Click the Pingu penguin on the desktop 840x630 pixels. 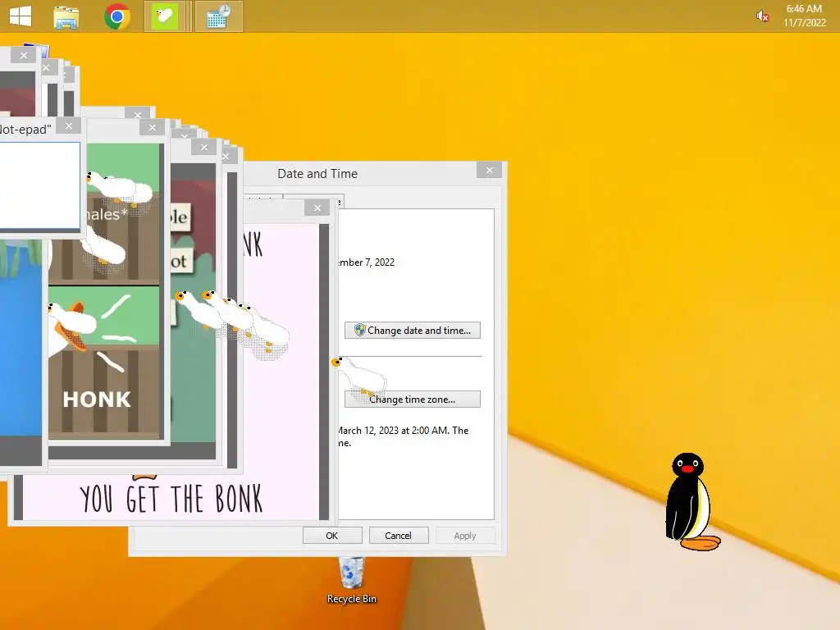coord(691,501)
